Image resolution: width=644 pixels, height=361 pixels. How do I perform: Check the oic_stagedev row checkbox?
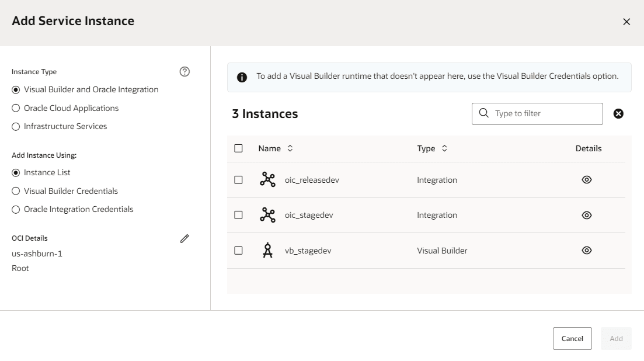[238, 215]
